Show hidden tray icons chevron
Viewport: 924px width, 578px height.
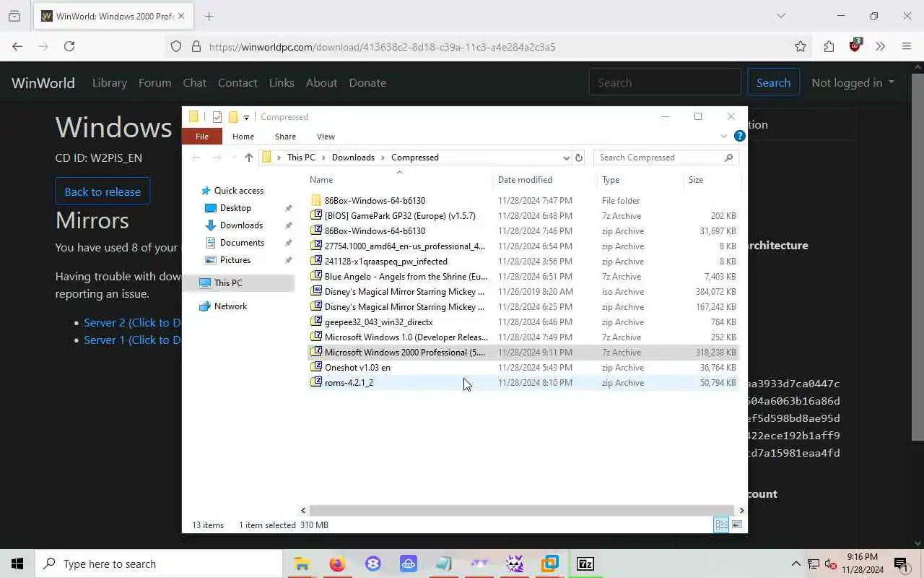tap(796, 564)
